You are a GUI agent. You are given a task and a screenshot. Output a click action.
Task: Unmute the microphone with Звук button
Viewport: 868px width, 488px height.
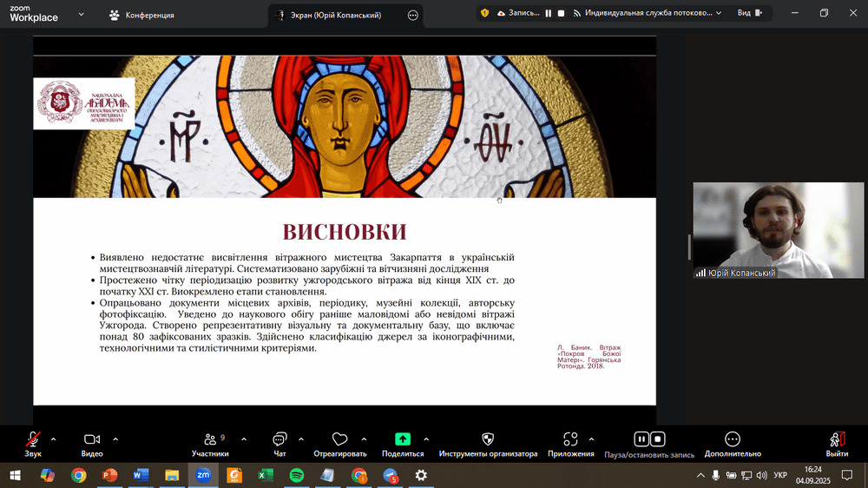(33, 439)
